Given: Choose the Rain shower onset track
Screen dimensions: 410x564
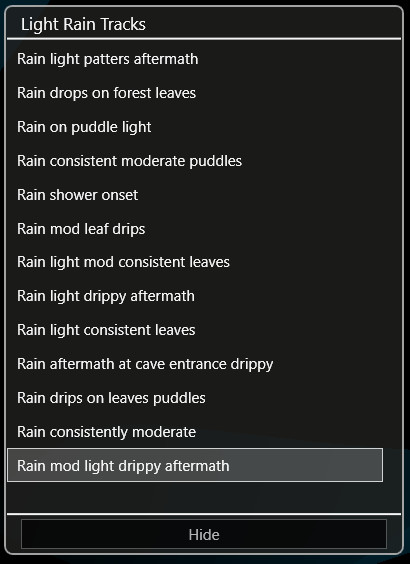Looking at the screenshot, I should coord(195,195).
